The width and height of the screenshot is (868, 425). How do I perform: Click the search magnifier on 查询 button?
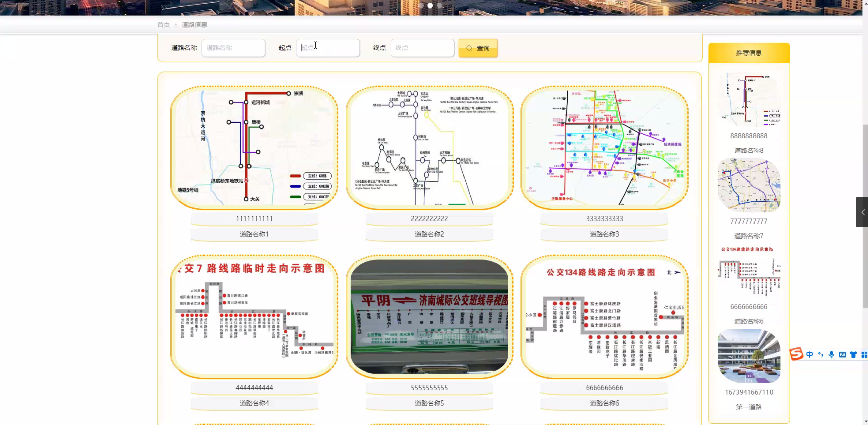click(469, 48)
